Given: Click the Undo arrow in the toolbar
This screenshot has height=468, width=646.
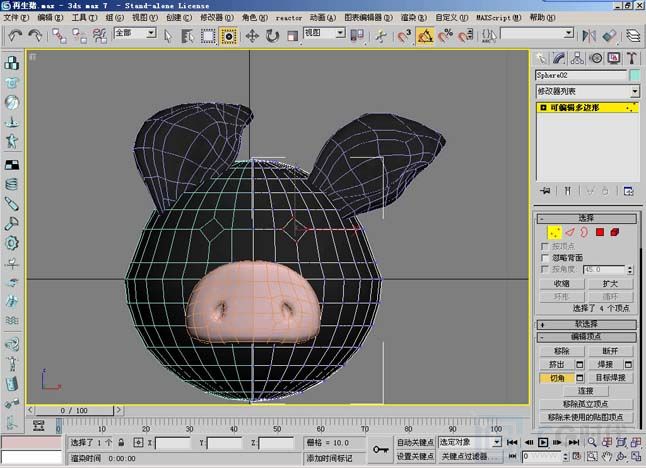Looking at the screenshot, I should coord(15,35).
